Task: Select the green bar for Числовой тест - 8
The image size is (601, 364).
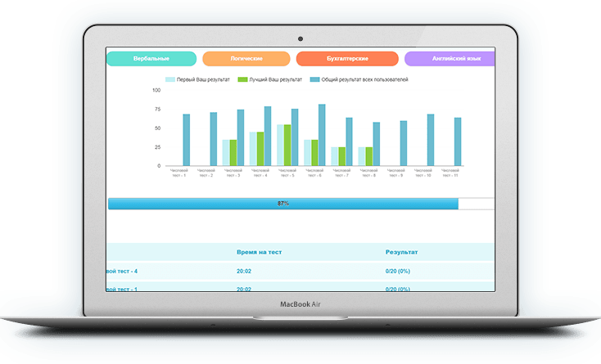Action: 369,156
